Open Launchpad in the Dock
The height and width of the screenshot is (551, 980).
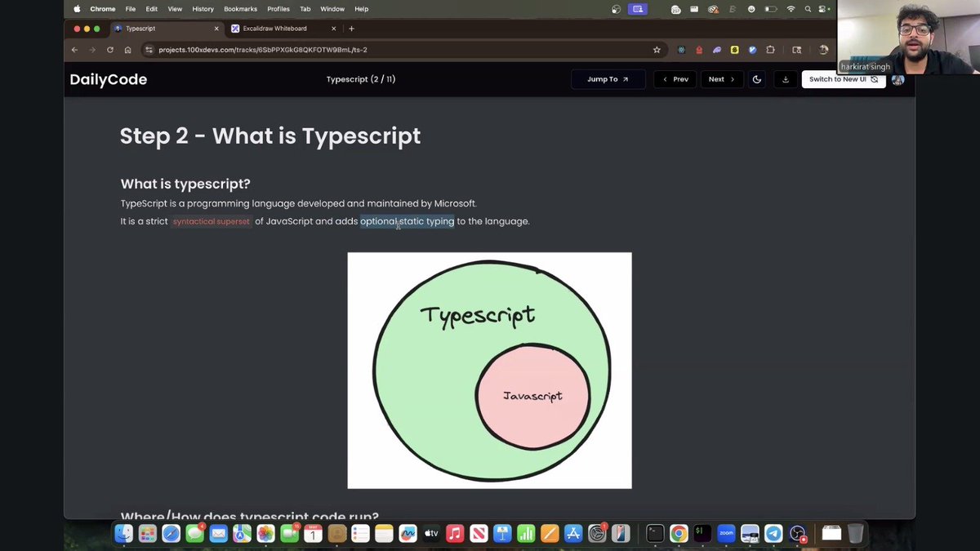point(148,533)
